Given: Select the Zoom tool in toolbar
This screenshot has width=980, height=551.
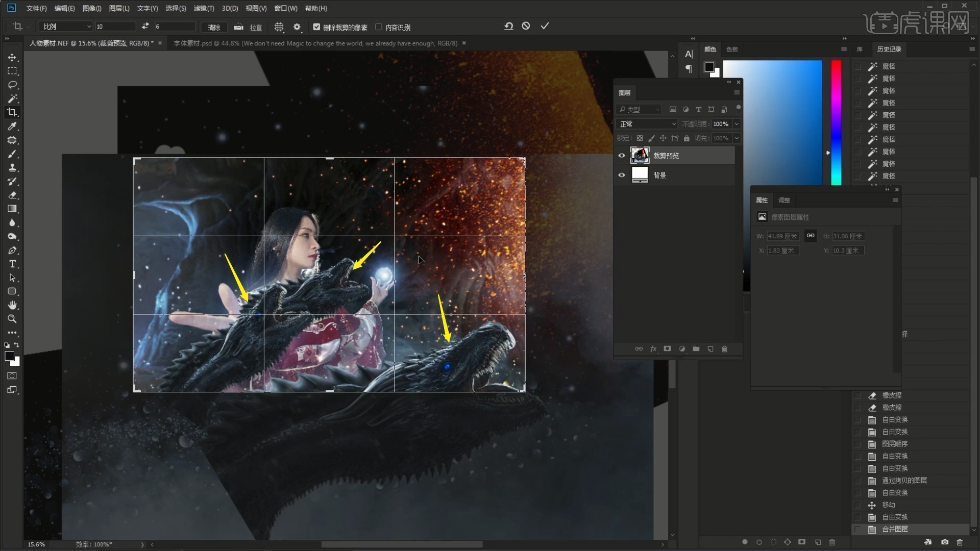Looking at the screenshot, I should pos(12,319).
